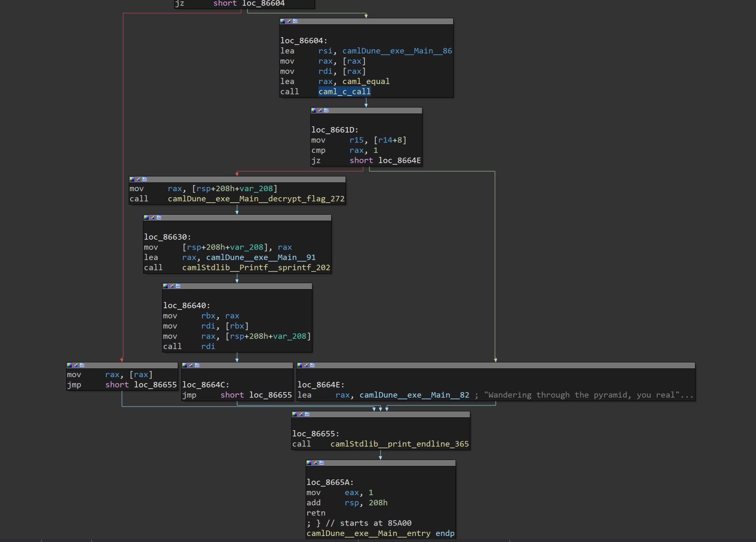Click camlDune__exe__Main__86 reference

[x=397, y=51]
